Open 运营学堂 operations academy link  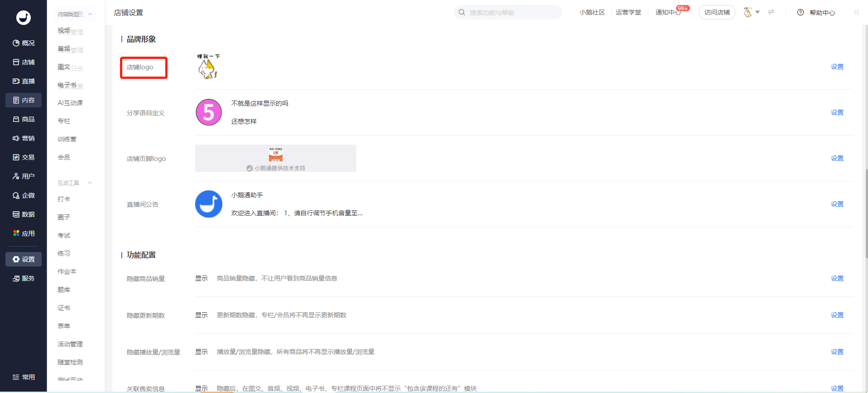pos(628,12)
